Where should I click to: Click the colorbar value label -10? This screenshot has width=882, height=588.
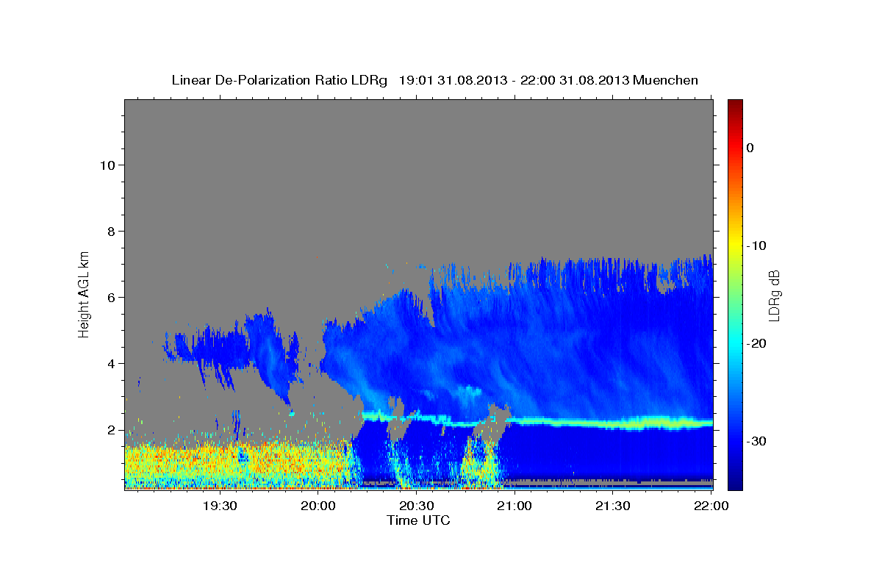pos(758,245)
